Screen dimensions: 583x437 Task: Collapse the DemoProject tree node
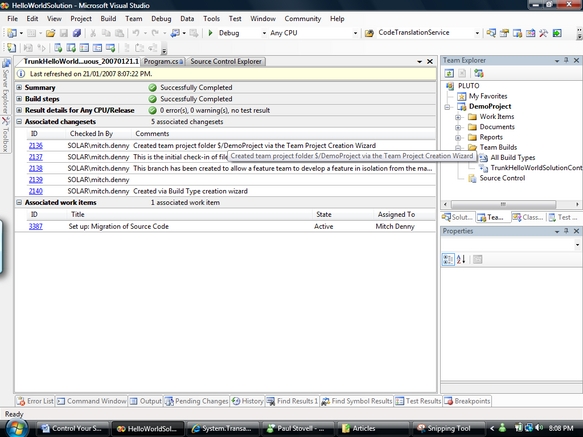[448, 107]
